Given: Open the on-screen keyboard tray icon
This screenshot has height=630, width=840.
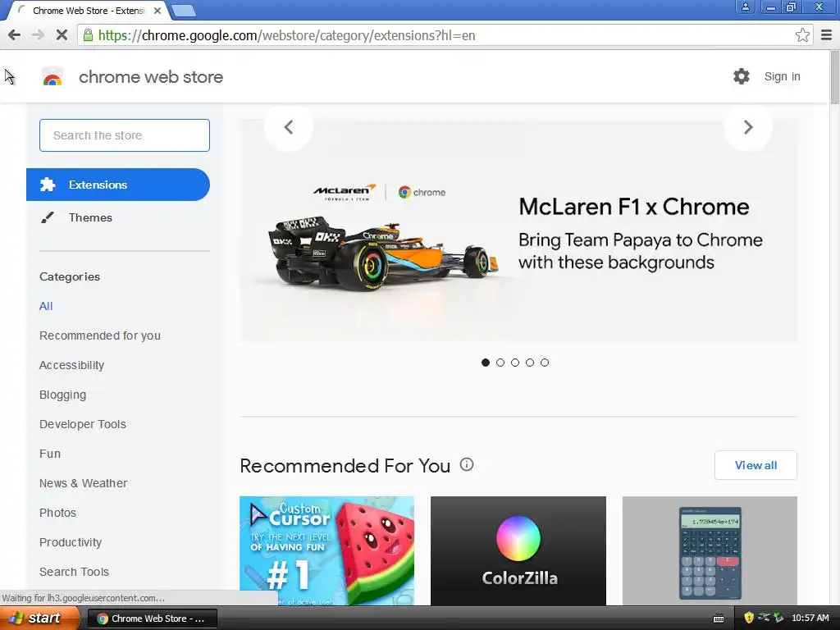Looking at the screenshot, I should [x=719, y=619].
